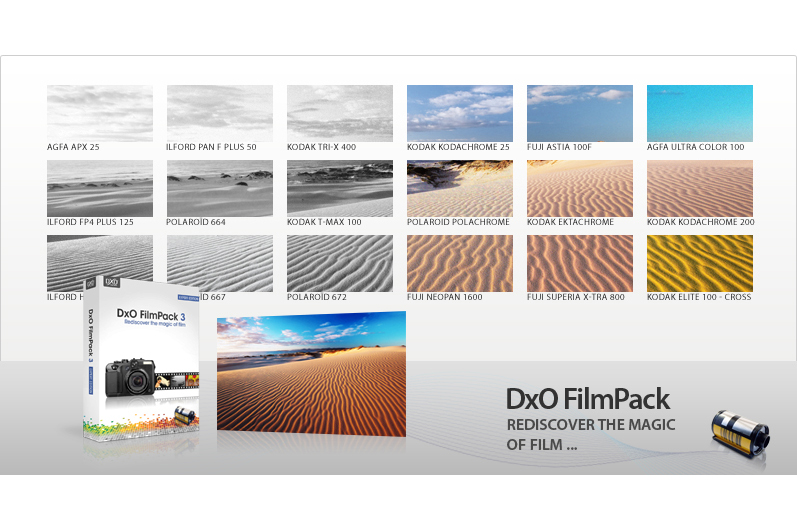Click the 'ILFORD PAN F PLUS 50' label
Viewport: 797px width, 531px height.
[x=211, y=147]
